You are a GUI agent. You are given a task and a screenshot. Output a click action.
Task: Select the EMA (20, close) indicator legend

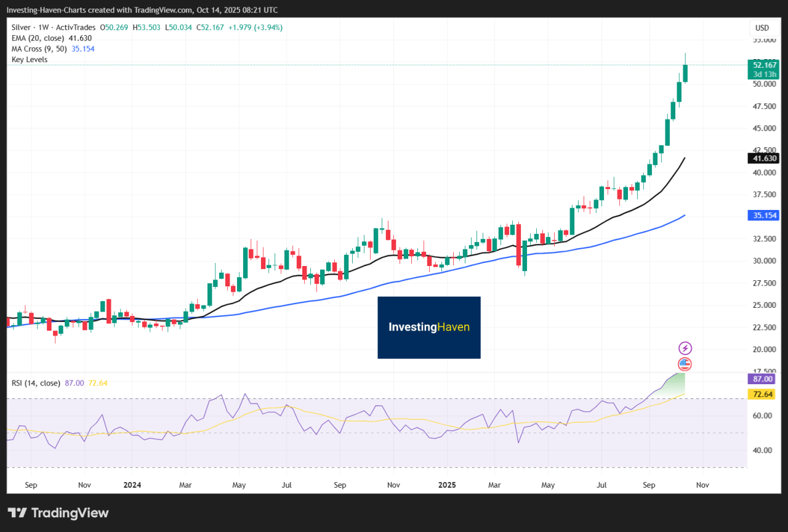pos(41,38)
